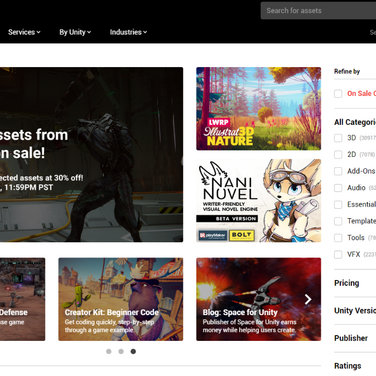This screenshot has width=376, height=376.
Task: Tick the 2D category checkbox
Action: [x=338, y=155]
